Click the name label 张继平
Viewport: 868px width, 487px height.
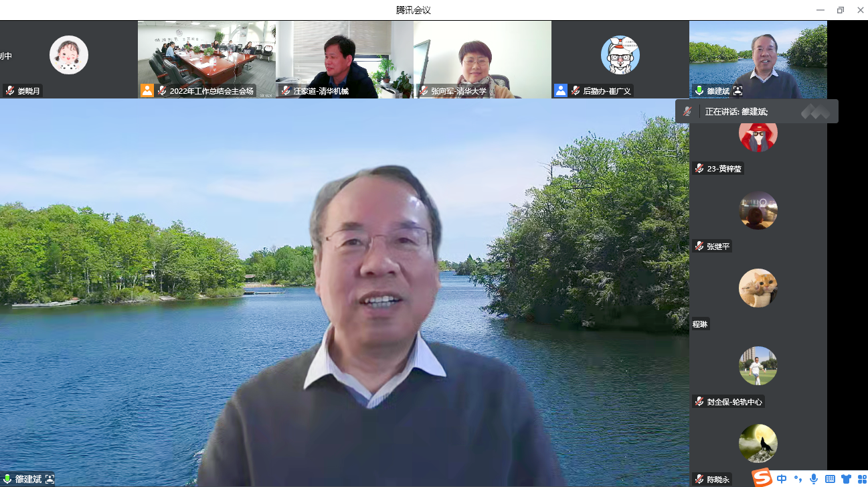coord(719,247)
